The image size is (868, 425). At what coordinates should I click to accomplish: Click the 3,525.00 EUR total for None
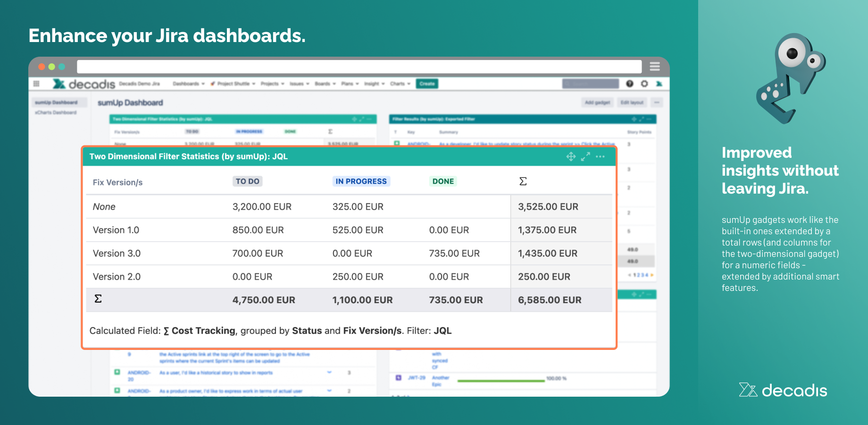(548, 207)
